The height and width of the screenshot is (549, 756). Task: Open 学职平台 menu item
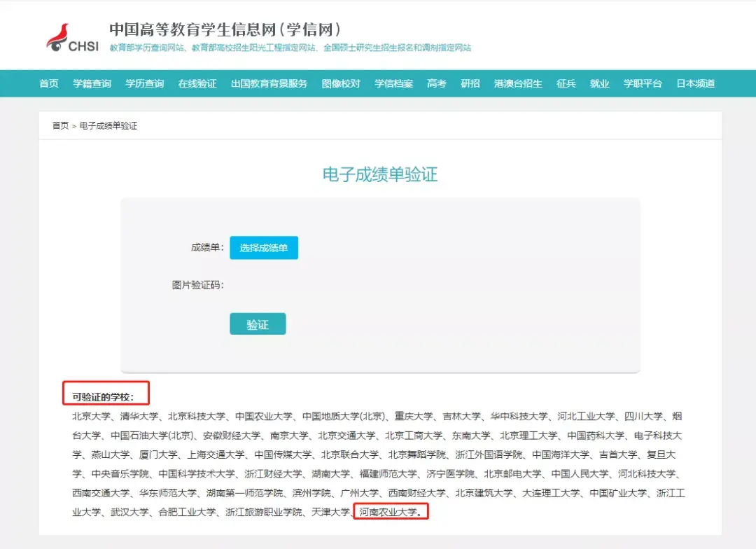643,83
